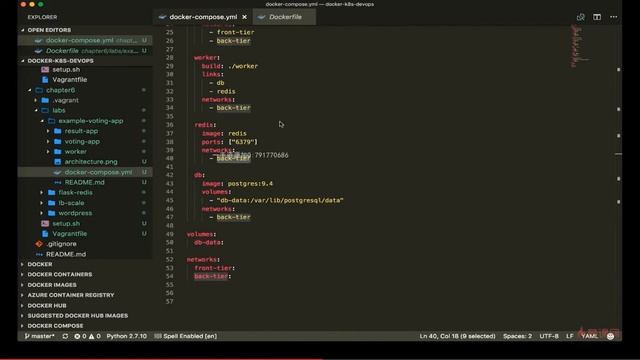This screenshot has height=360, width=640.
Task: Expand the wordpress folder
Action: click(75, 213)
